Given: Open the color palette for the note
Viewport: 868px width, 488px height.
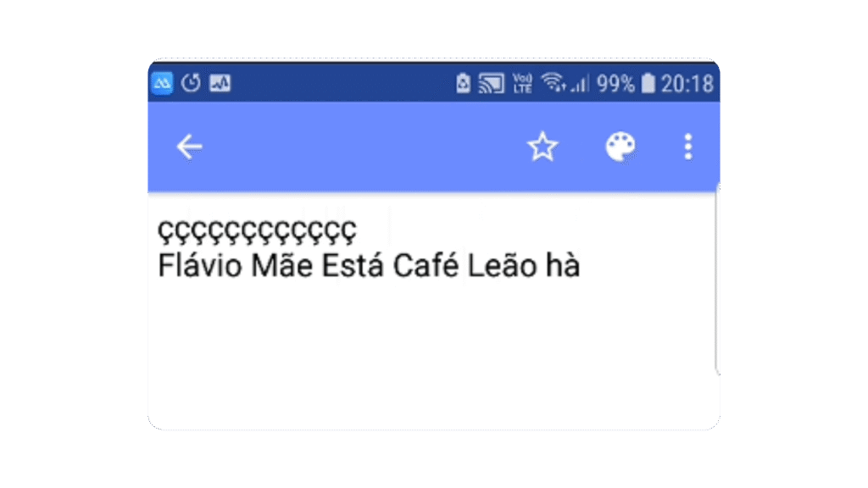Looking at the screenshot, I should (x=620, y=147).
